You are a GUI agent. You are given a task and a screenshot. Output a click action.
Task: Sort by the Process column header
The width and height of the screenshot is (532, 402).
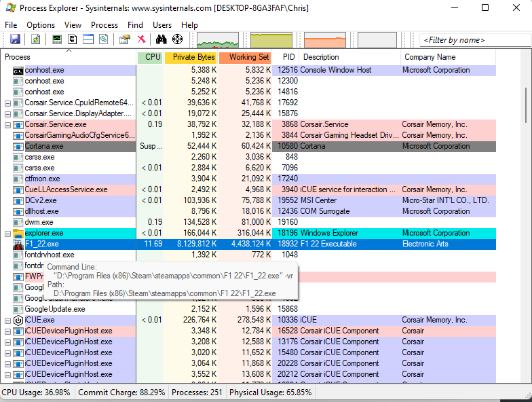pyautogui.click(x=69, y=57)
